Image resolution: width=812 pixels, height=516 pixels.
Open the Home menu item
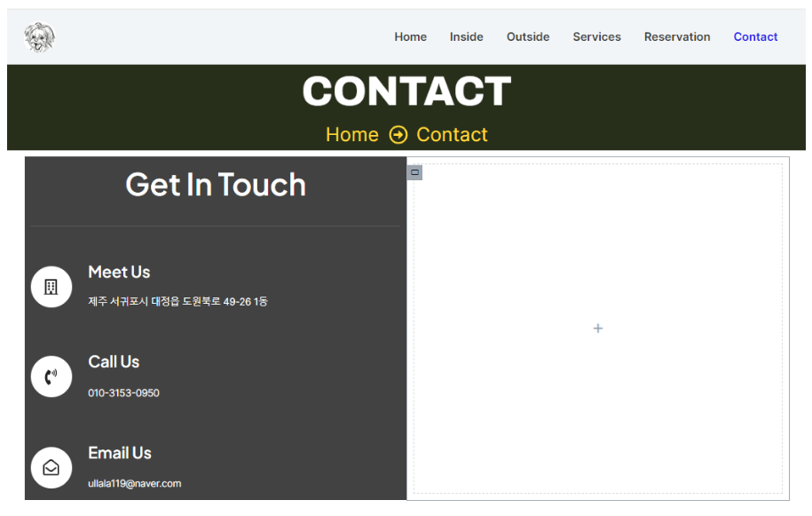(410, 37)
